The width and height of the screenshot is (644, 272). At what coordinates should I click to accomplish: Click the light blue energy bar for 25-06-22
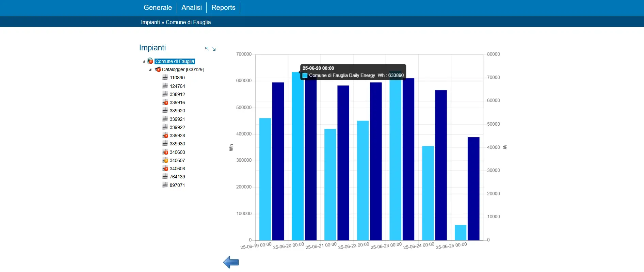point(363,180)
